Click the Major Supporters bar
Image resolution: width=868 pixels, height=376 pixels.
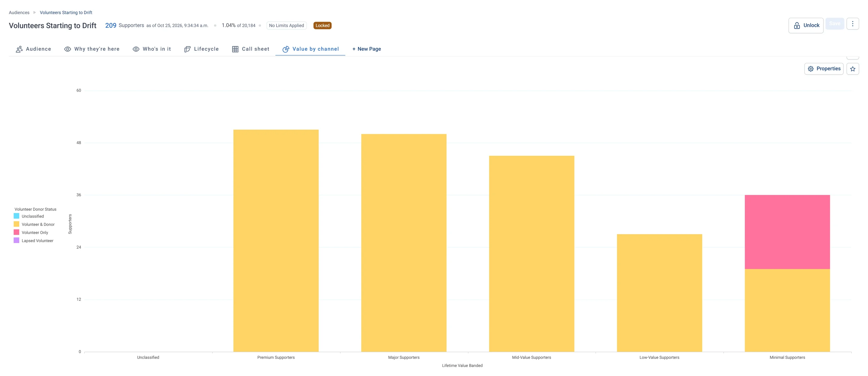coord(404,243)
